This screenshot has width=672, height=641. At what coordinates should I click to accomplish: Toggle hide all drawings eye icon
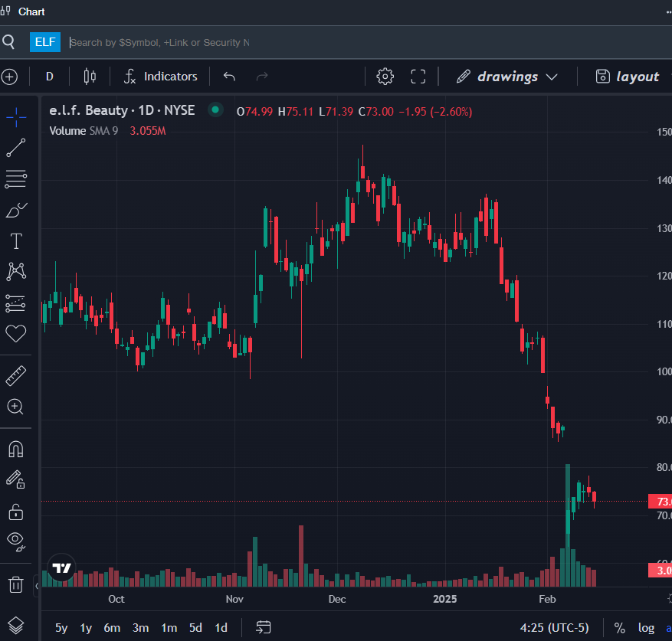[16, 541]
